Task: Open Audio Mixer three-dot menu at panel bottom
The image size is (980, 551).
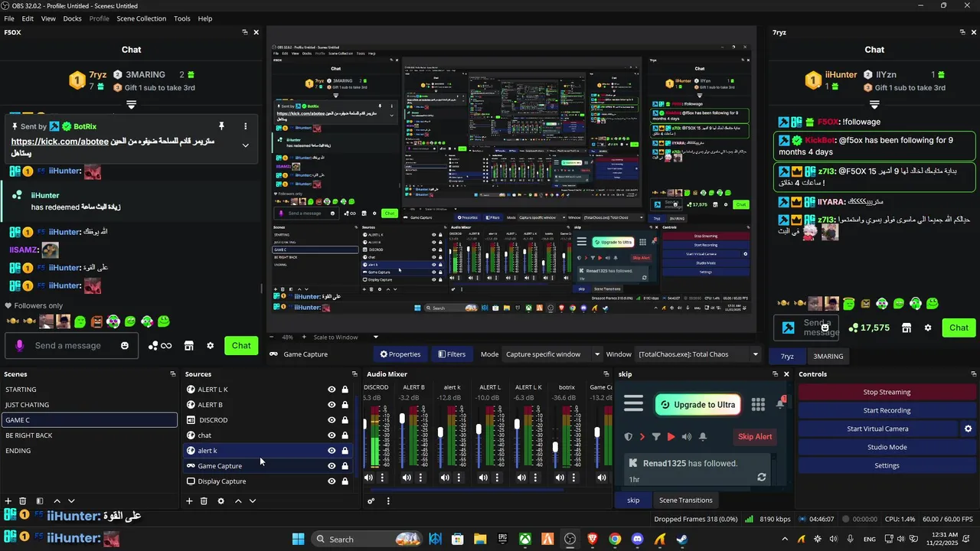Action: click(x=388, y=501)
